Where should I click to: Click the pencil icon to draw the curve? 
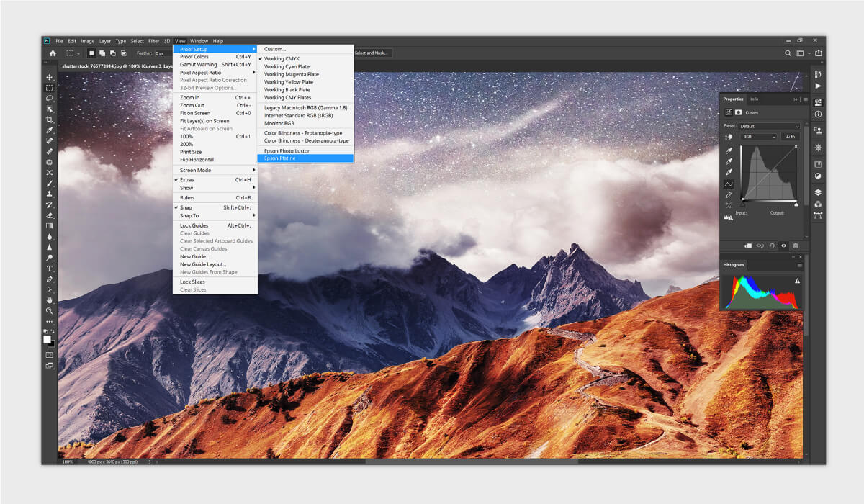tap(729, 194)
